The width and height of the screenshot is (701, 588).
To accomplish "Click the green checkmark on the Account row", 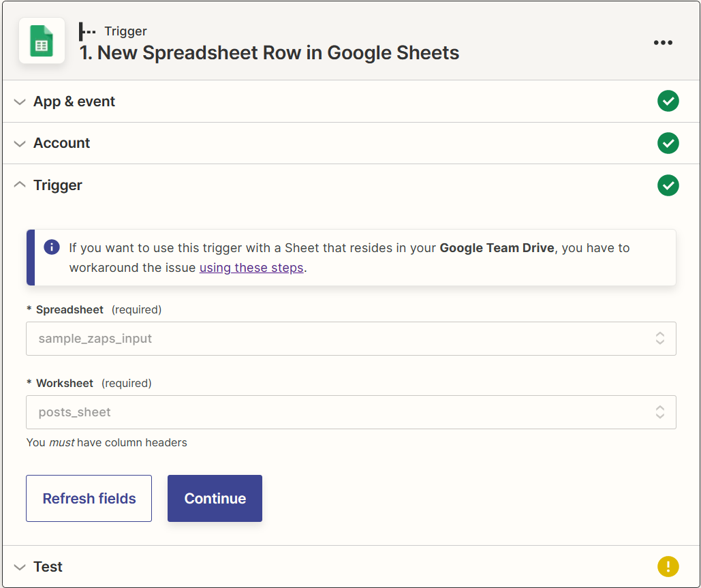I will (x=668, y=143).
